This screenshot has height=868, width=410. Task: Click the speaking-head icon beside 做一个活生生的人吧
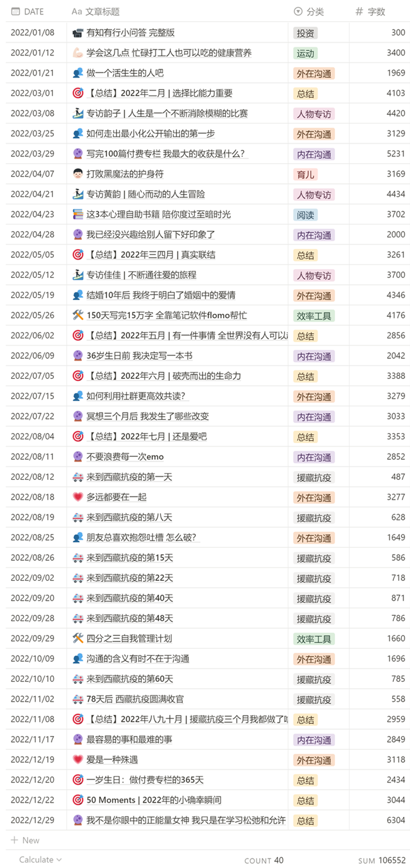coord(78,73)
